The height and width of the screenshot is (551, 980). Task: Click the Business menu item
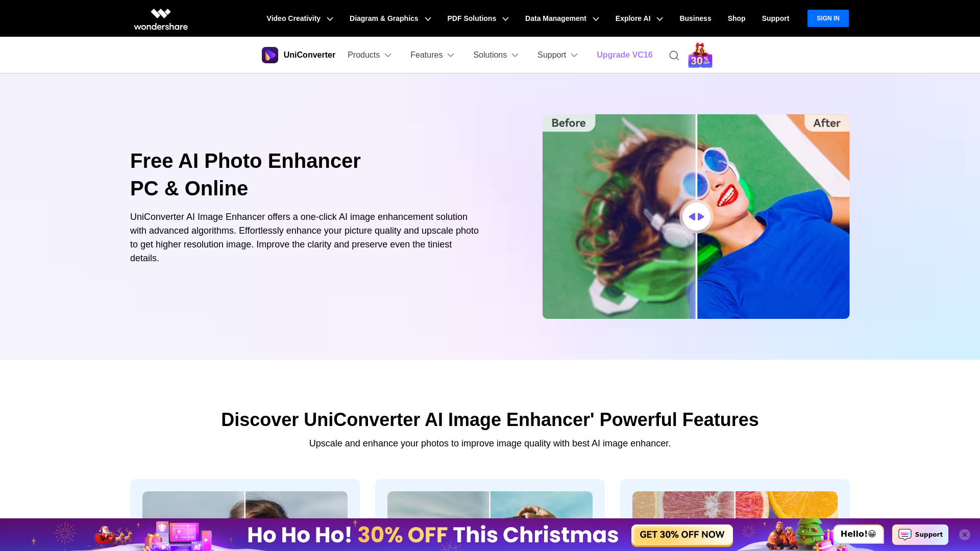click(695, 18)
